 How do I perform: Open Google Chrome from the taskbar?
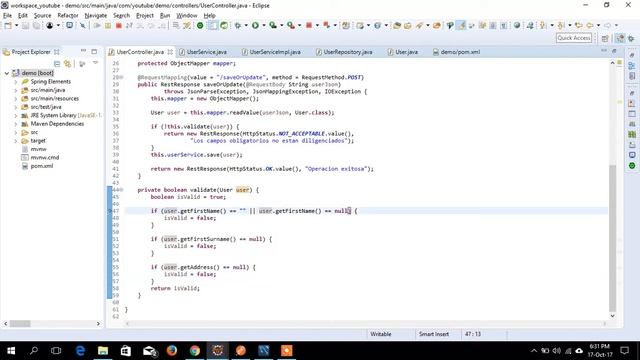click(195, 351)
